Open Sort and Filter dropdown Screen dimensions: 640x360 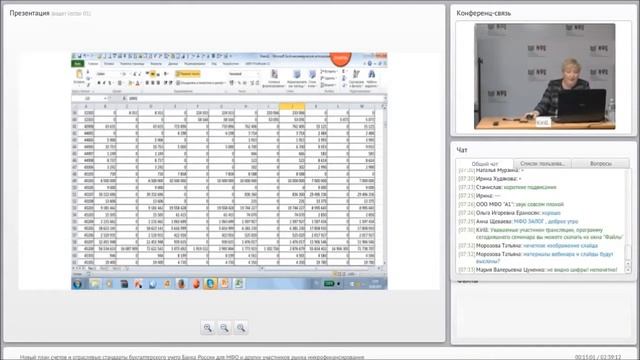(x=356, y=79)
